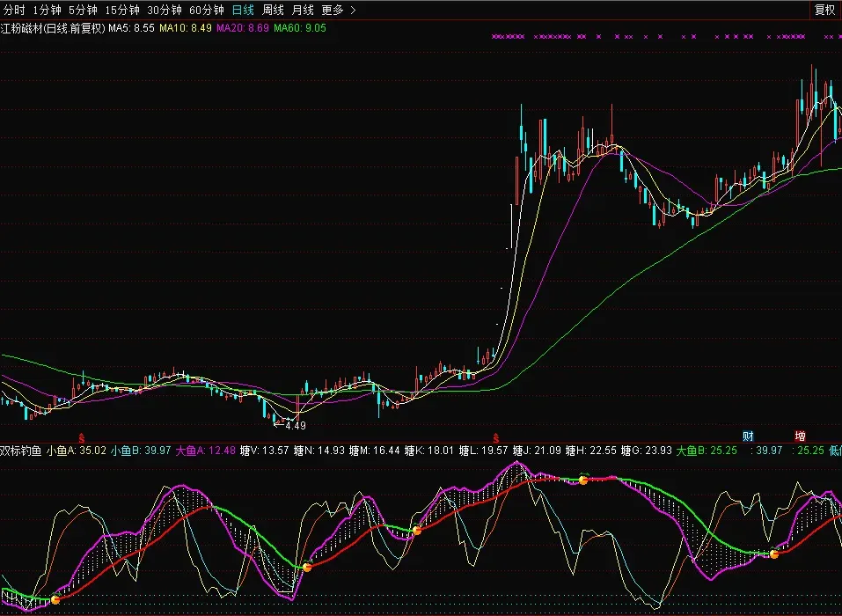842x616 pixels.
Task: Click the 塘J: 21.09 value
Action: [x=537, y=451]
